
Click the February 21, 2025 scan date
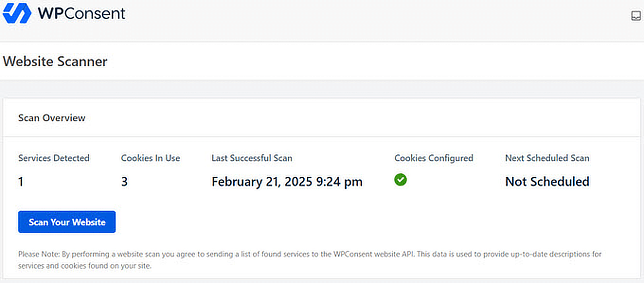point(287,182)
